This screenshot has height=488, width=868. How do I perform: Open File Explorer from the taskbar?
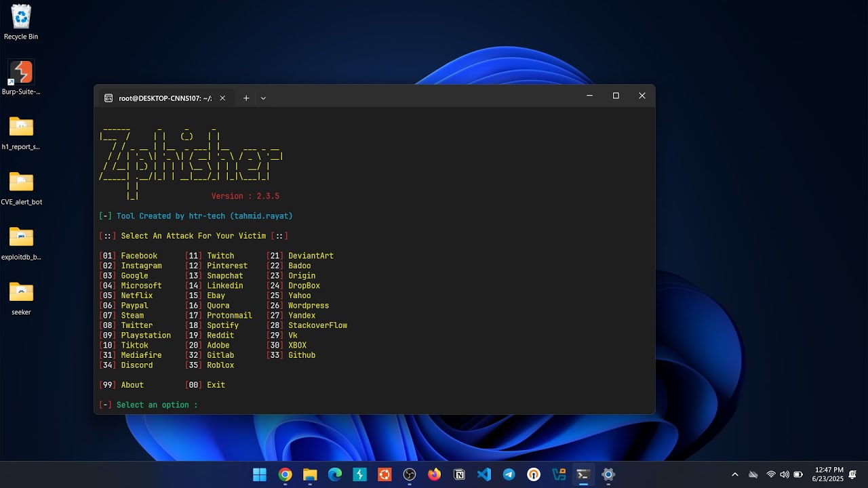(310, 474)
